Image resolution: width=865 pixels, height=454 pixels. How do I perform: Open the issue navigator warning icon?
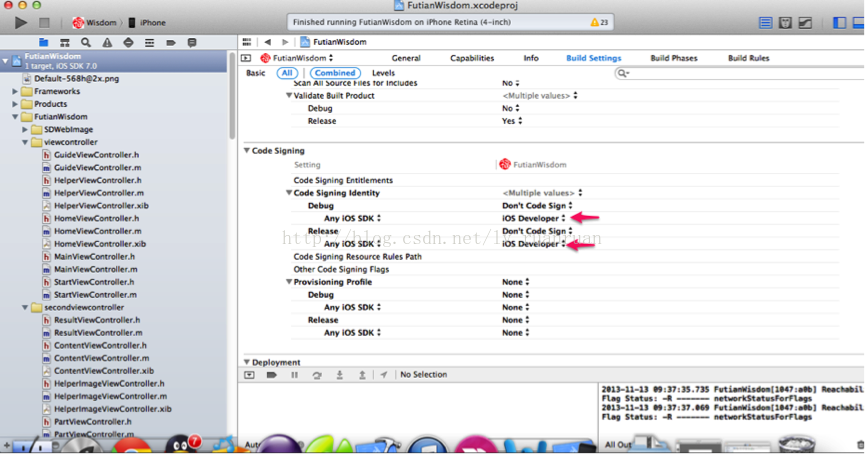click(107, 42)
